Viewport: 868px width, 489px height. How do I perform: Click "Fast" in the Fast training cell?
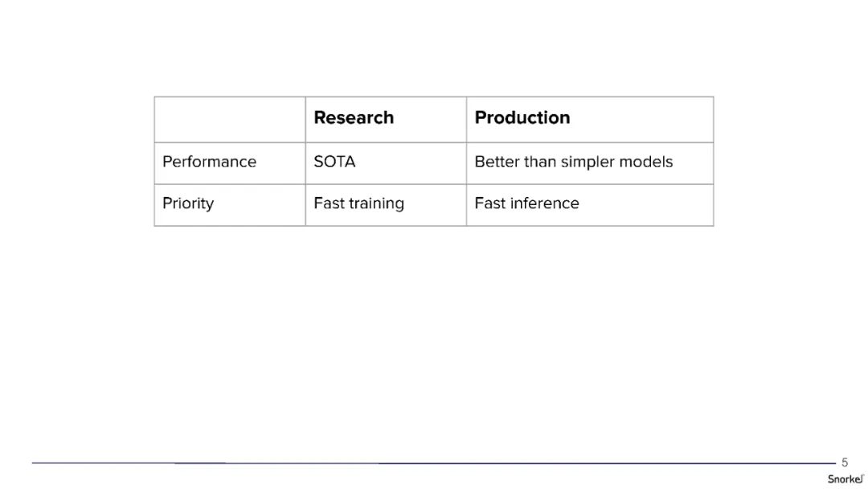329,203
